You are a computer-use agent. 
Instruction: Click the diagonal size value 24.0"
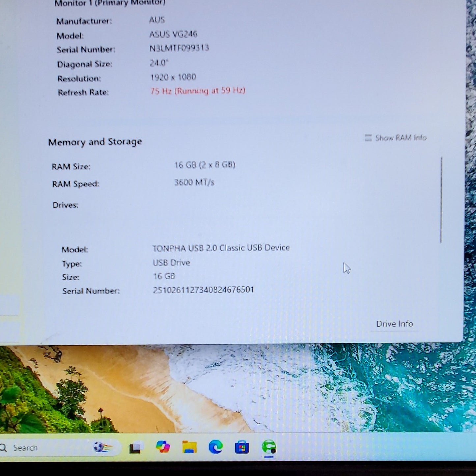pos(159,63)
